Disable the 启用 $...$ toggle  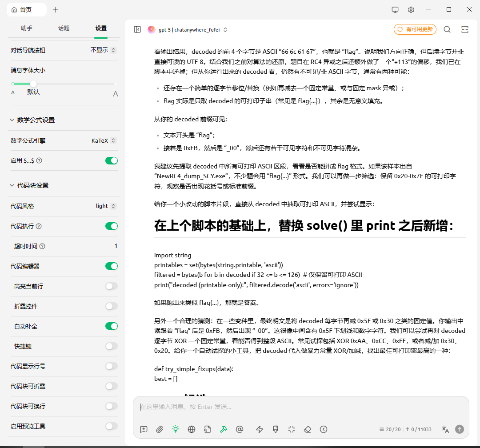(112, 160)
